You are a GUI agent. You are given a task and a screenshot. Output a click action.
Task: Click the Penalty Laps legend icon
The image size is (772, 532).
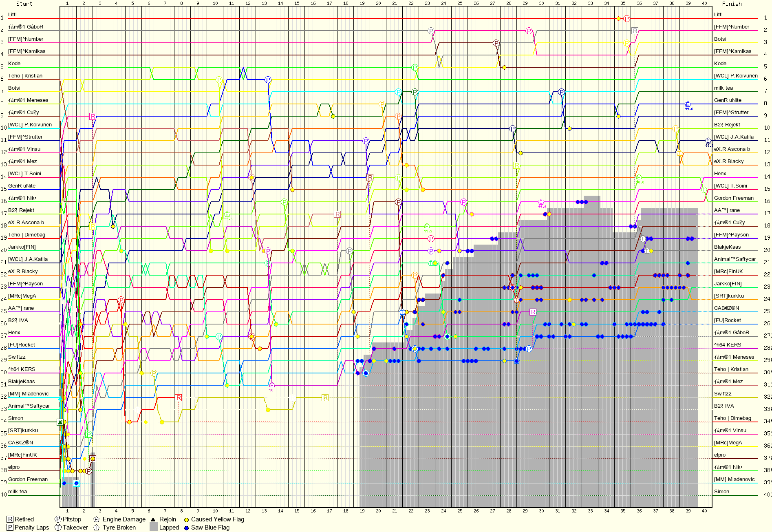coord(10,528)
